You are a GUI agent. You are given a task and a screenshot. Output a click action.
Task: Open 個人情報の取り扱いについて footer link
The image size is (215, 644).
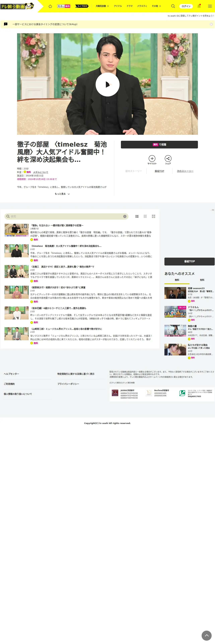coord(18,394)
